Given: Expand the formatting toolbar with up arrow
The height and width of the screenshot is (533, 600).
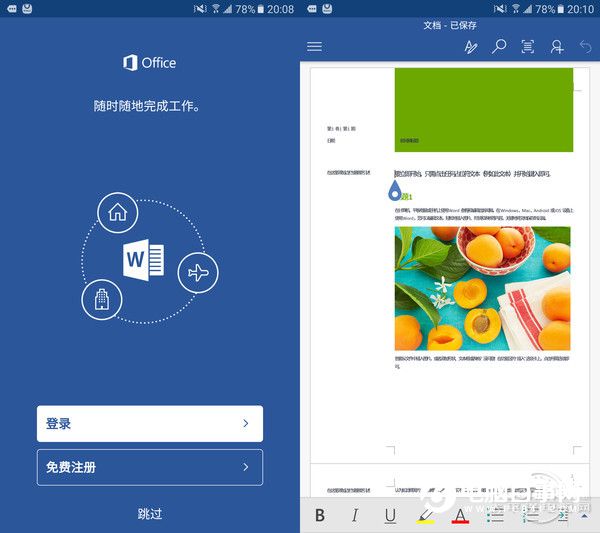Looking at the screenshot, I should (584, 516).
